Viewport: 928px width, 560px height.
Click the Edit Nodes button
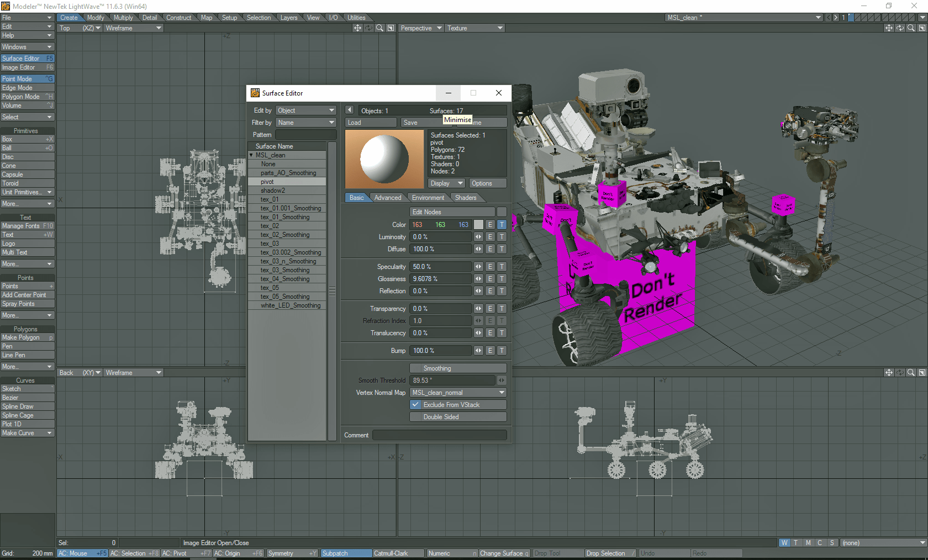(452, 212)
